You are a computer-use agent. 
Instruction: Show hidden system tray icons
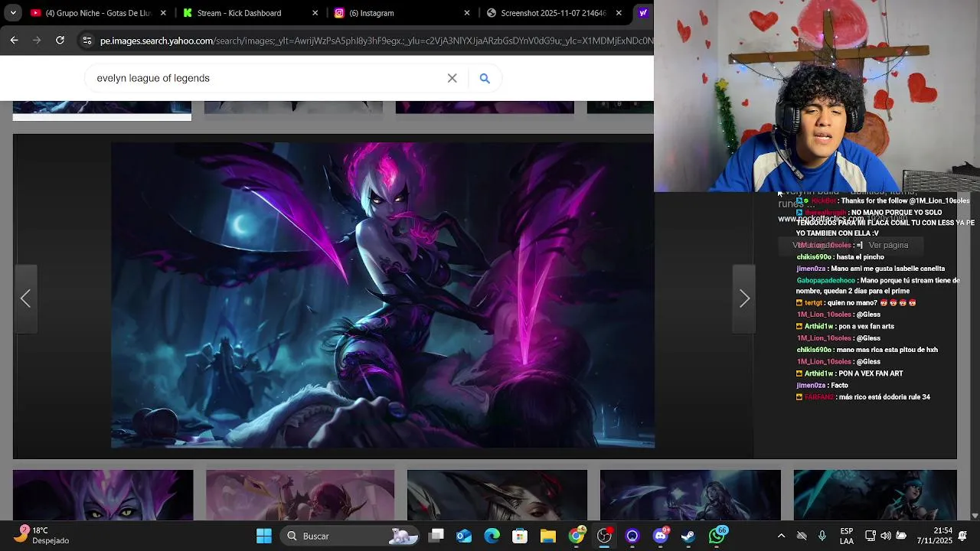tap(781, 536)
